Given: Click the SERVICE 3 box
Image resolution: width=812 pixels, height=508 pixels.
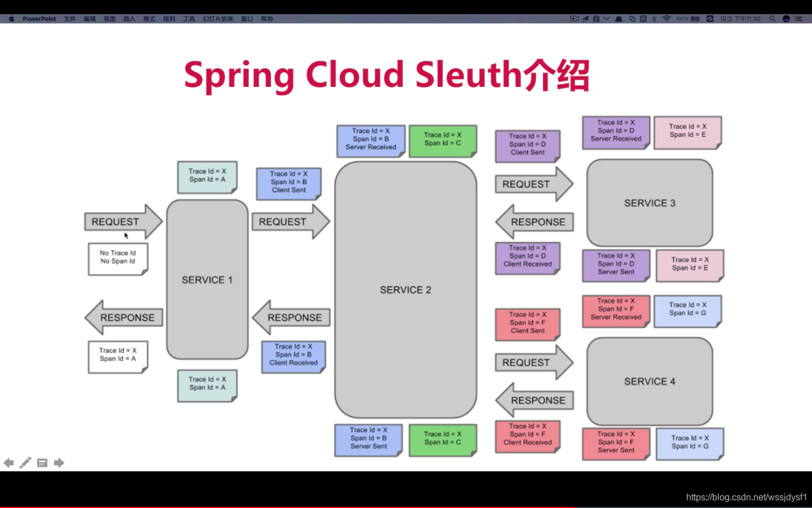Looking at the screenshot, I should 650,203.
